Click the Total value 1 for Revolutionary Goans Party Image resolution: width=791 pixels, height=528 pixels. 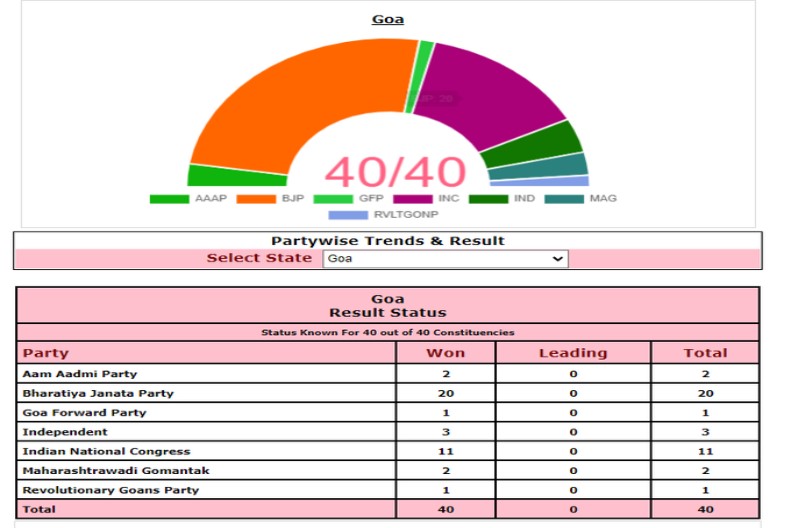(705, 490)
